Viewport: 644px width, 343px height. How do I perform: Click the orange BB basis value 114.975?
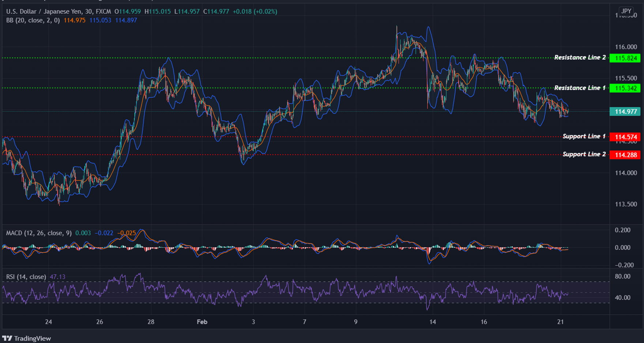(x=75, y=20)
